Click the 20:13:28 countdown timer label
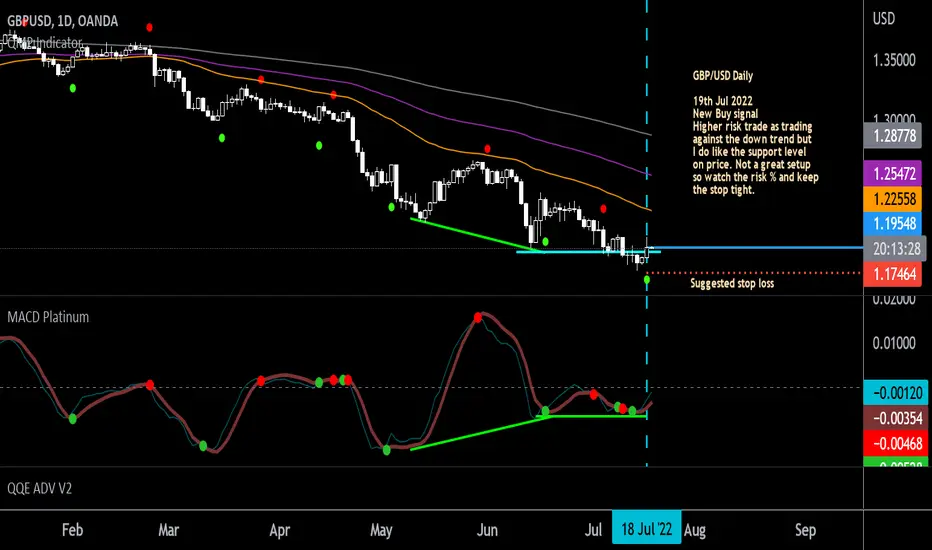The image size is (932, 550). (893, 249)
